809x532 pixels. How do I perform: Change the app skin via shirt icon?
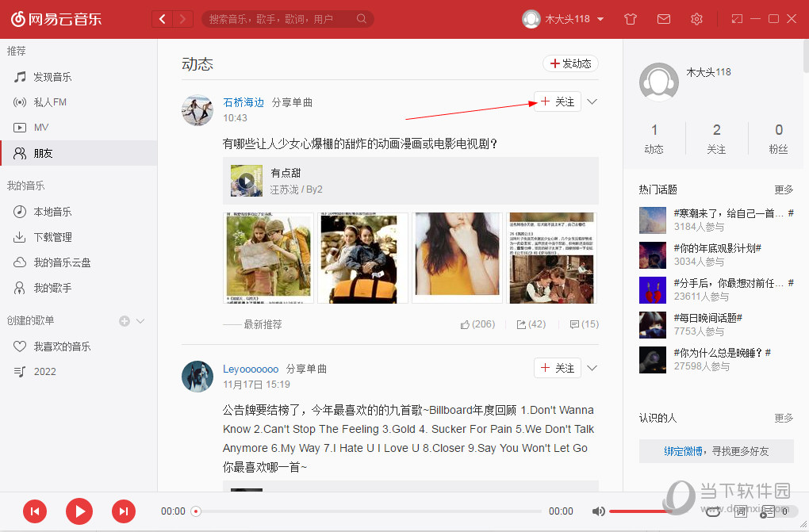630,18
